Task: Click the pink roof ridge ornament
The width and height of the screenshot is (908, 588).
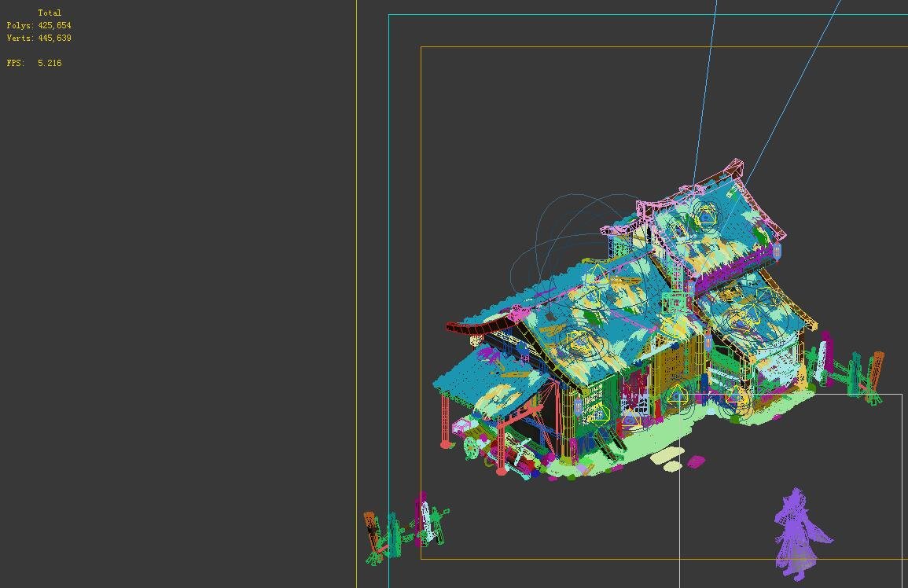Action: (735, 168)
